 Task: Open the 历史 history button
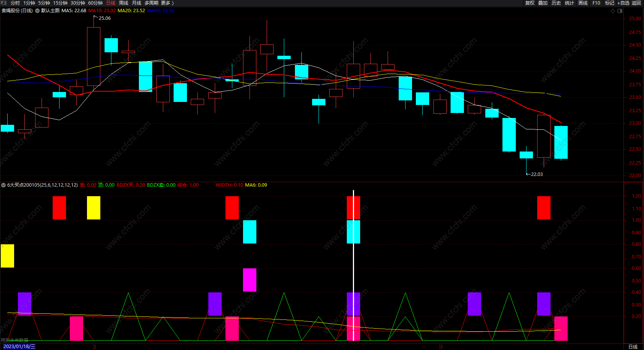click(556, 3)
